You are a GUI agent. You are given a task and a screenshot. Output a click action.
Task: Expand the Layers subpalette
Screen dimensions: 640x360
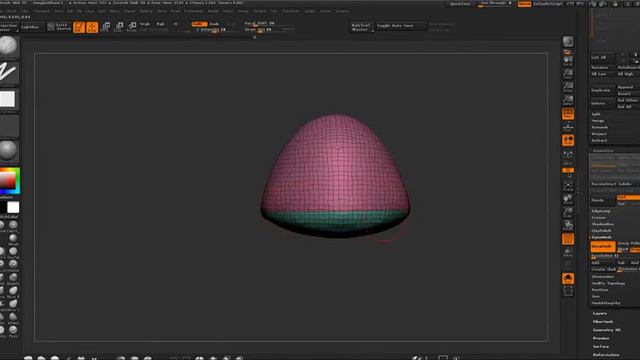tap(600, 313)
